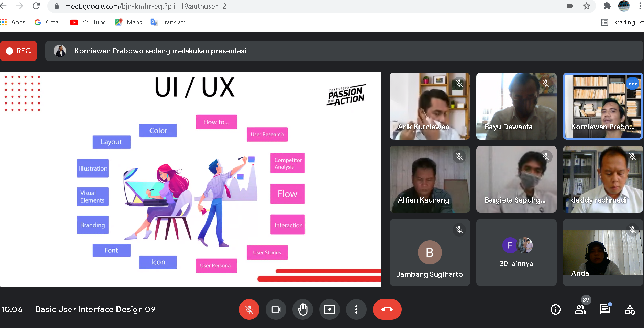Open the Present now screen share button

point(330,309)
